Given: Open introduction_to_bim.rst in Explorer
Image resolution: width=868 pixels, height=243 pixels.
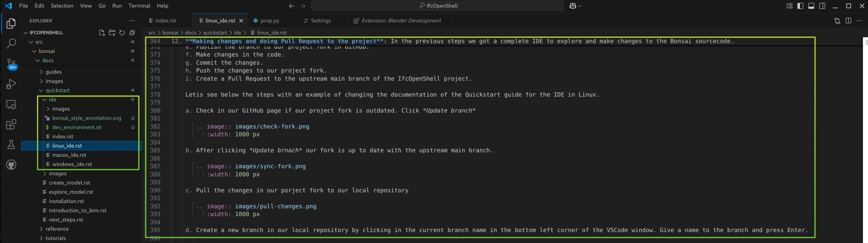Looking at the screenshot, I should click(x=78, y=210).
